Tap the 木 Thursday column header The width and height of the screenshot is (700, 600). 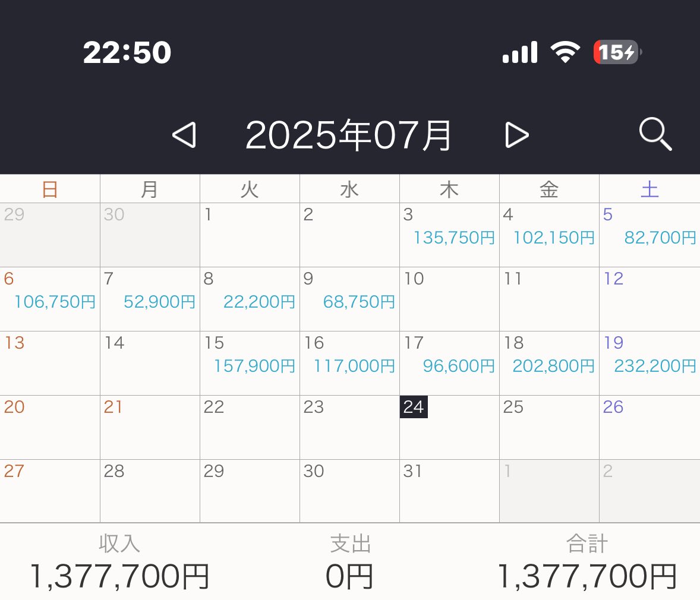tap(449, 190)
